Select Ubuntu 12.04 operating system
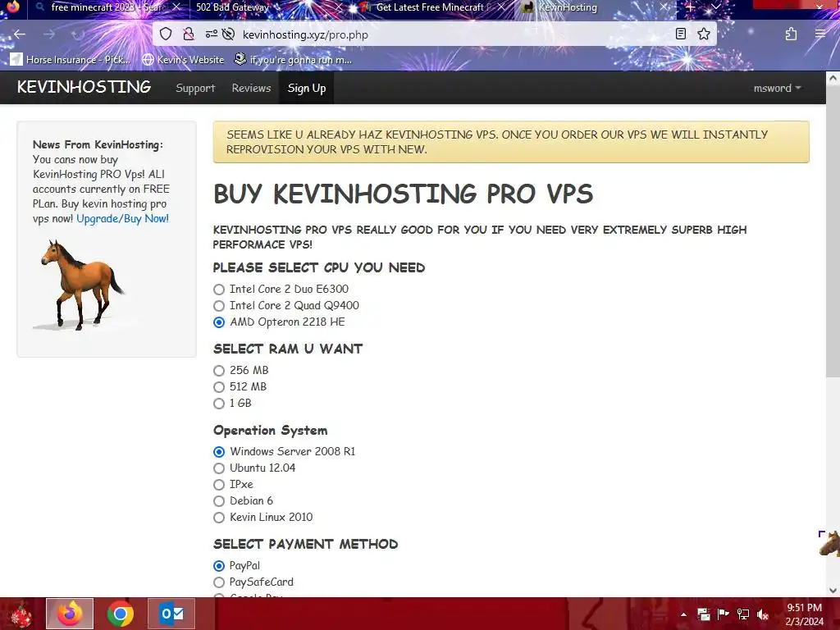 point(218,468)
